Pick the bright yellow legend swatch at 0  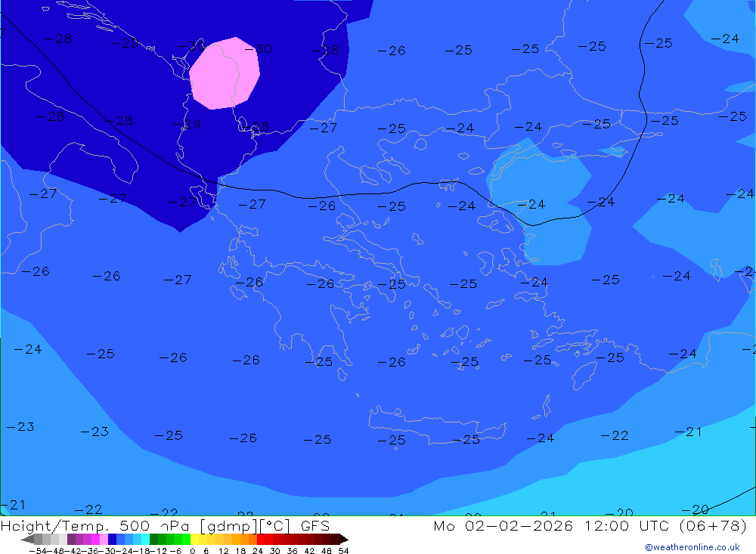(194, 540)
